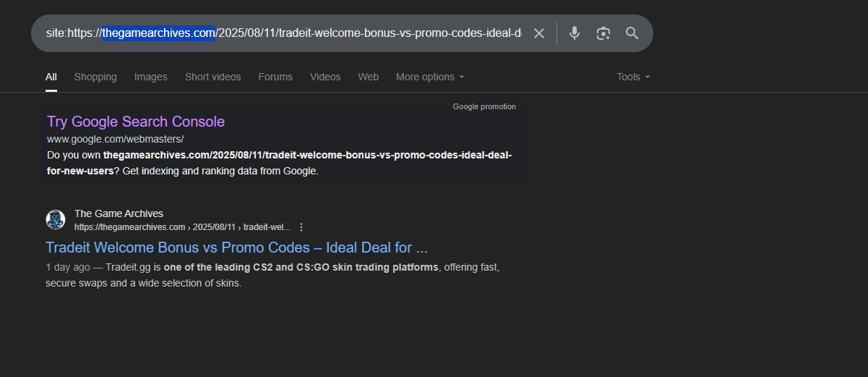868x377 pixels.
Task: Focus the search query input field
Action: click(283, 33)
